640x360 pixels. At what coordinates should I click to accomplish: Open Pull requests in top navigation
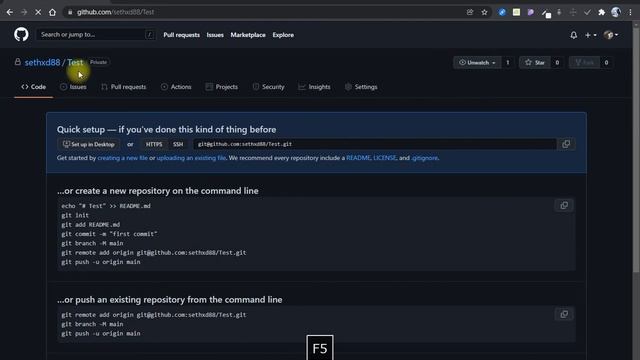coord(182,35)
